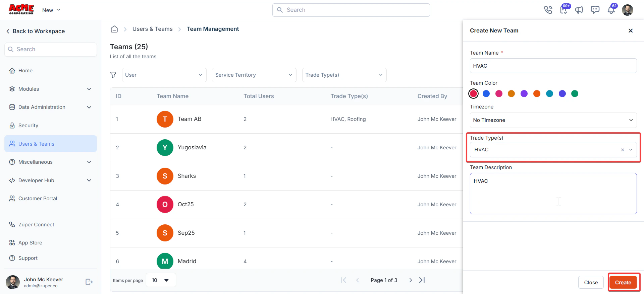Select the indigo team color swatch
This screenshot has width=644, height=294.
click(562, 94)
